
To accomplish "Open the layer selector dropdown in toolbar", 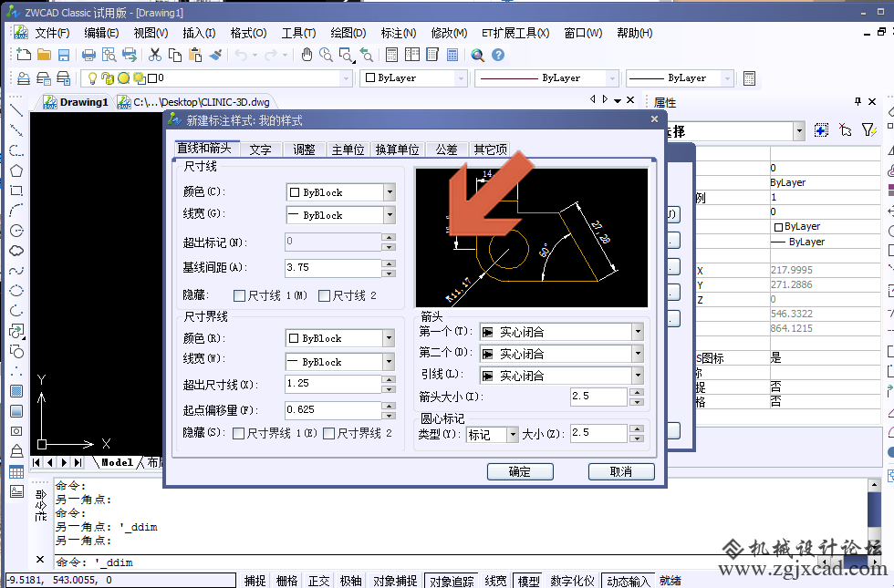I will click(346, 78).
